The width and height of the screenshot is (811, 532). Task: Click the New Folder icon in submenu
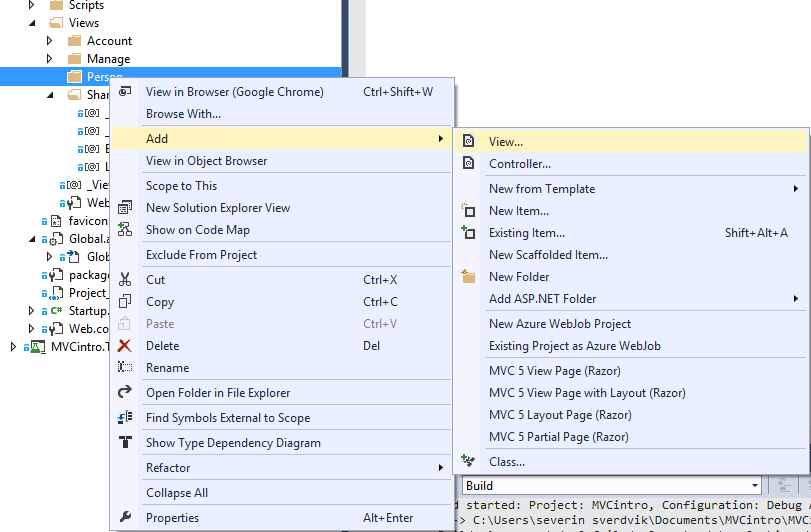[x=468, y=277]
